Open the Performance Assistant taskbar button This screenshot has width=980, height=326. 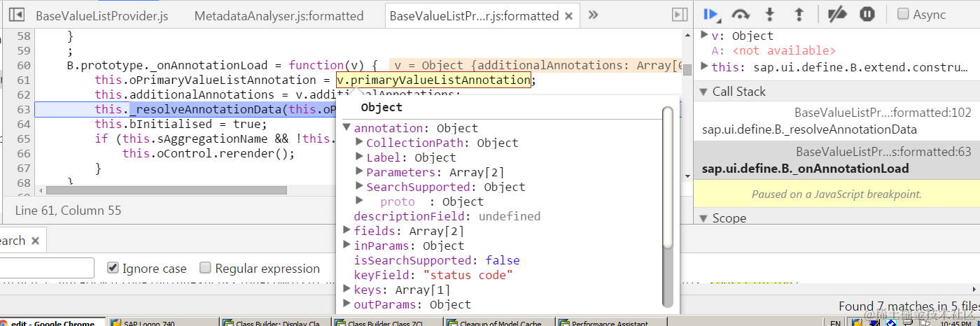tap(612, 323)
